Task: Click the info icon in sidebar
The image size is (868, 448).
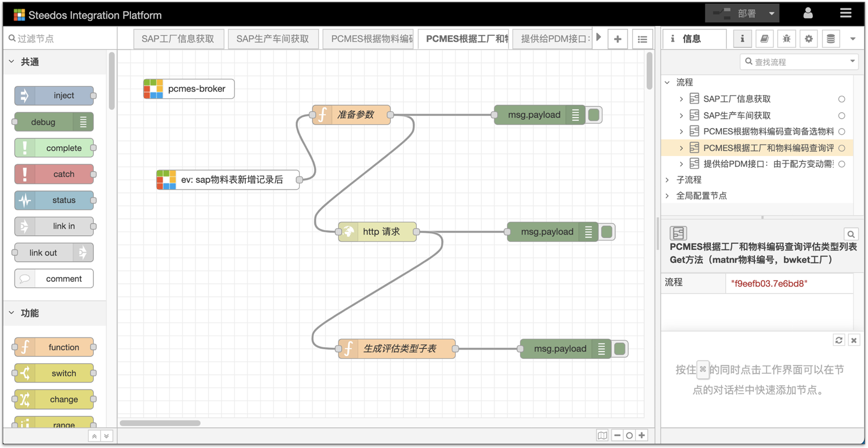Action: (x=742, y=39)
